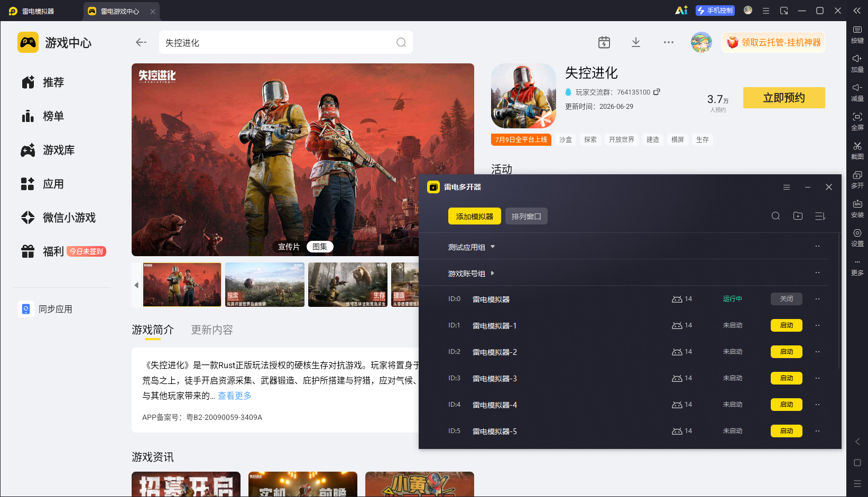
Task: Click the search magnifier in search box
Action: pyautogui.click(x=401, y=42)
